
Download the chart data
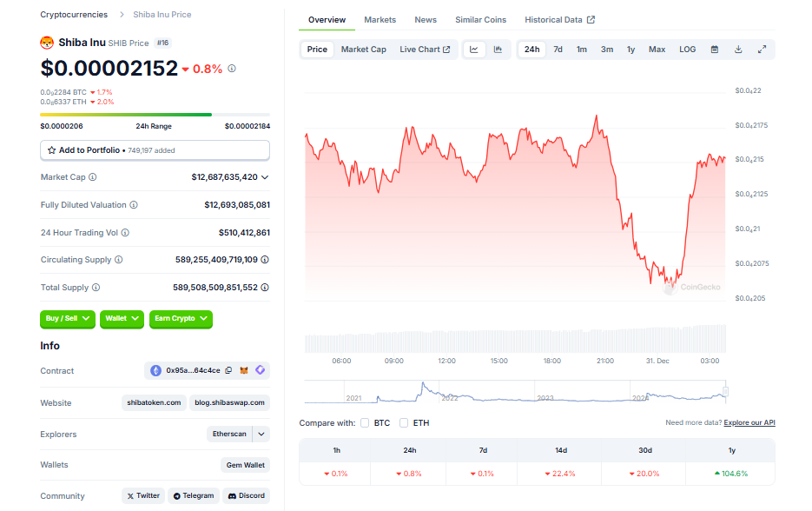[x=738, y=50]
